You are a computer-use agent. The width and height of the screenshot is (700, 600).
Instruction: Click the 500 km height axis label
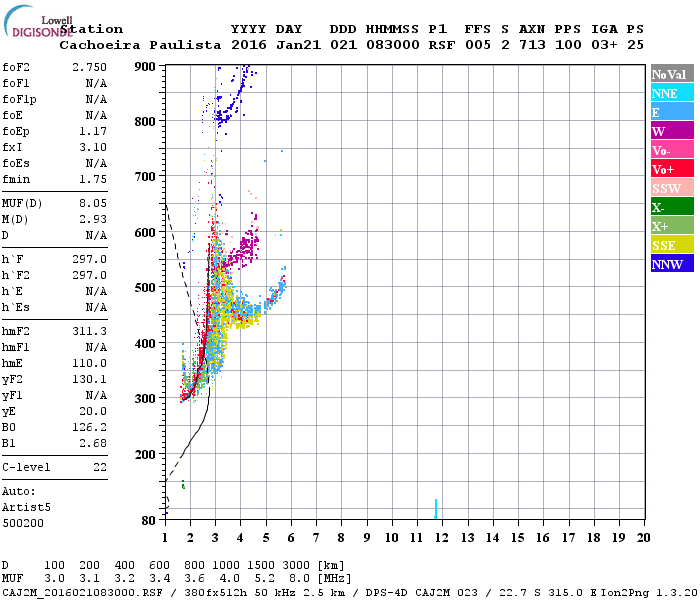(145, 288)
